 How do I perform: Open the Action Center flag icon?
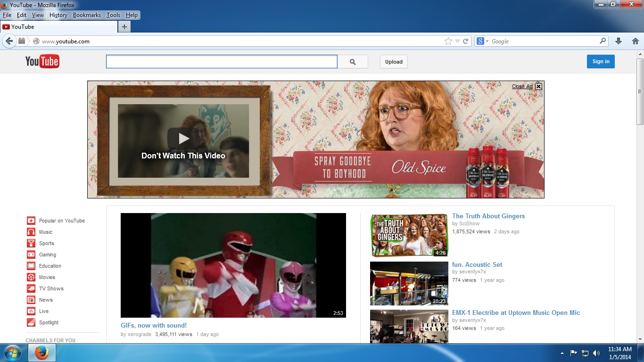click(x=574, y=353)
